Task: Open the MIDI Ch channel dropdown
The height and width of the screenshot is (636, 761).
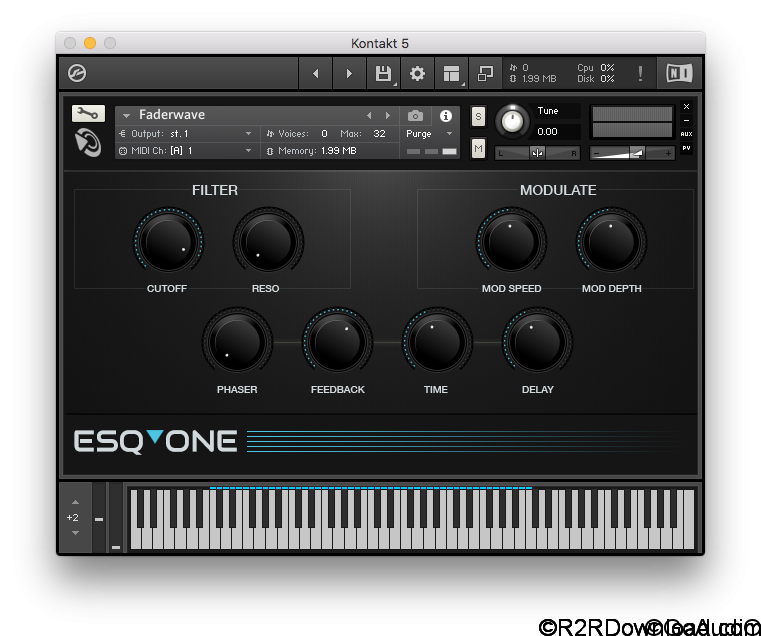Action: [249, 150]
